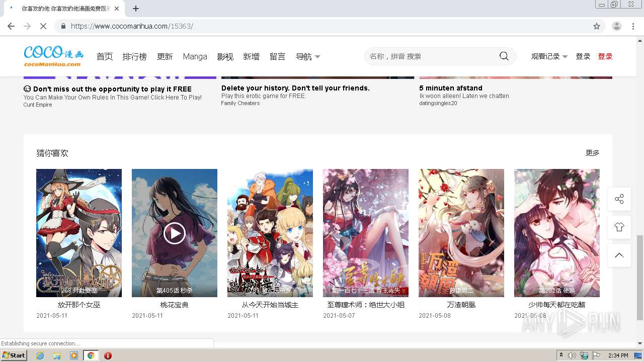
Task: Click the volume speaker tray icon
Action: [x=572, y=355]
